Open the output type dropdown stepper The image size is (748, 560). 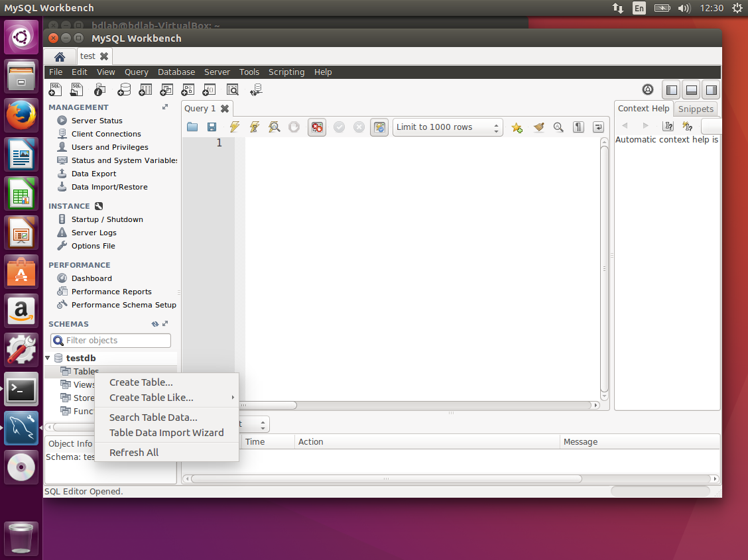click(263, 424)
